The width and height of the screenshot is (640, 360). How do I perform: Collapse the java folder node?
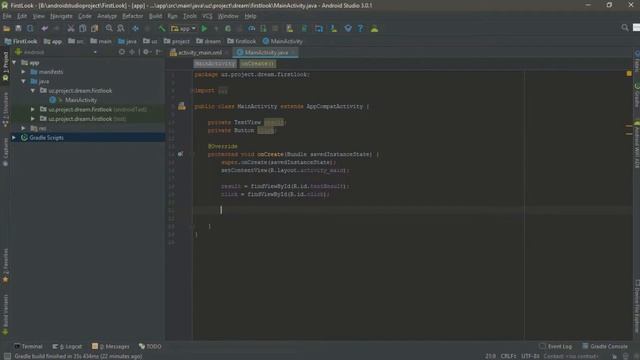coord(23,81)
